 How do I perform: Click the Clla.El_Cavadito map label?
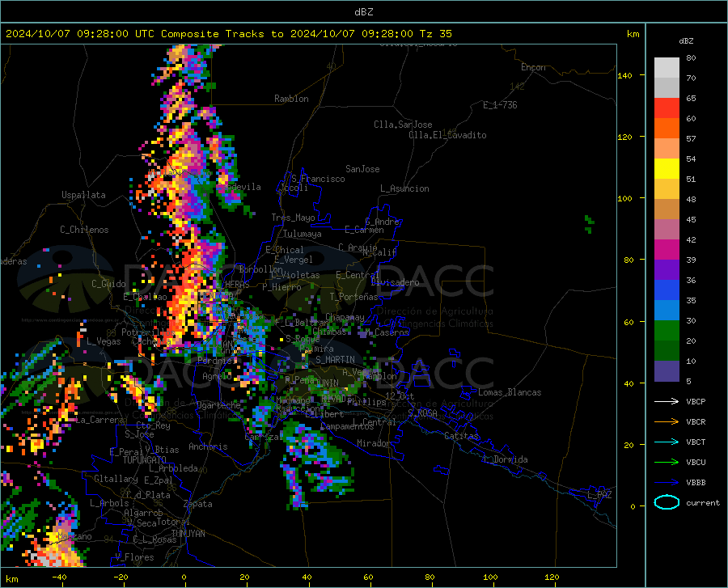(447, 135)
